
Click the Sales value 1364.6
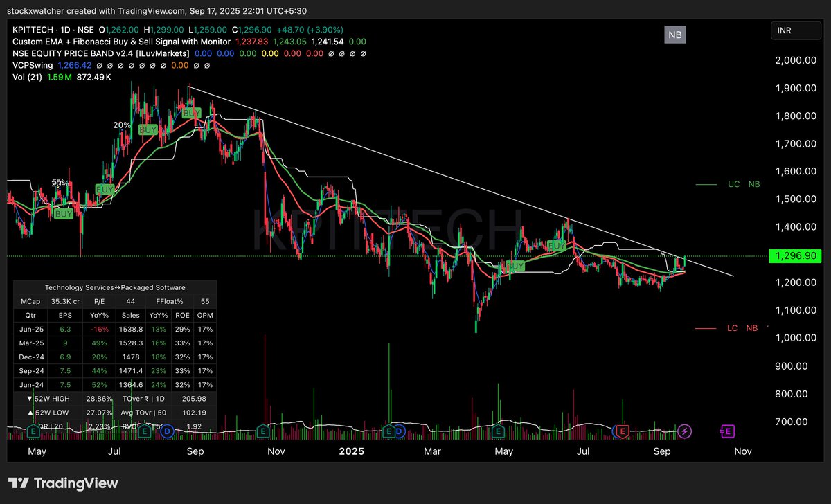[131, 385]
